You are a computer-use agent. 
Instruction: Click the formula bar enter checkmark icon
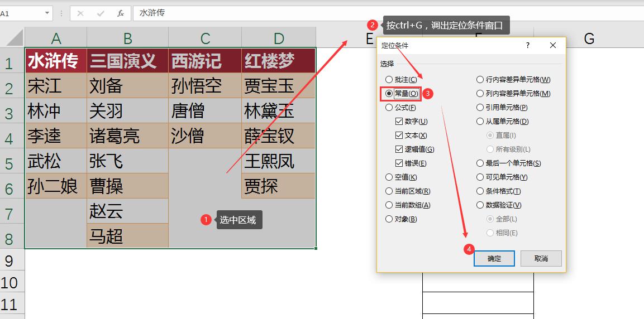(101, 13)
